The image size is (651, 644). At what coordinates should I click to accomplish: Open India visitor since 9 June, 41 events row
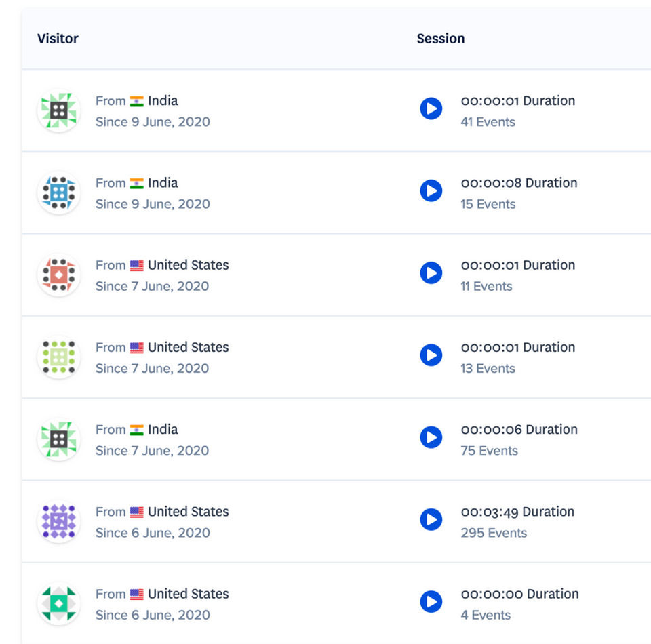pyautogui.click(x=336, y=110)
